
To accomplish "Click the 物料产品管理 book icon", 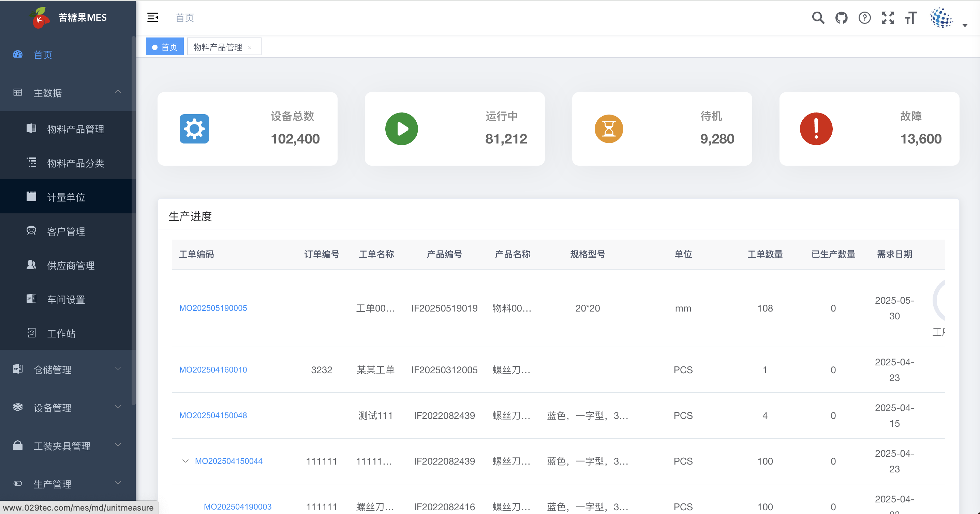I will [31, 128].
